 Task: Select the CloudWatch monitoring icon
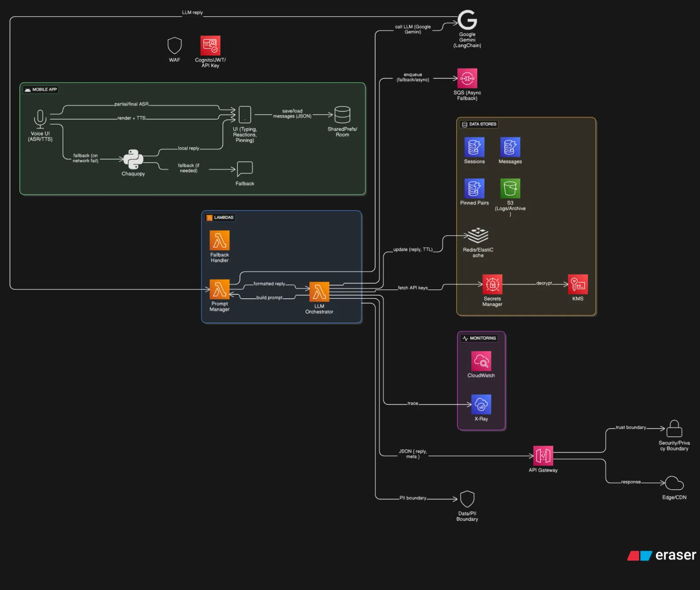[x=481, y=361]
